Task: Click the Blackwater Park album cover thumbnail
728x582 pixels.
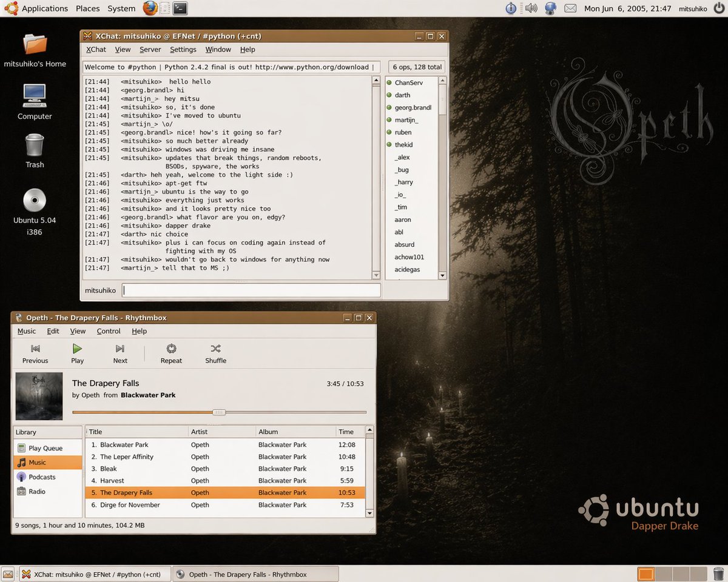Action: tap(39, 396)
